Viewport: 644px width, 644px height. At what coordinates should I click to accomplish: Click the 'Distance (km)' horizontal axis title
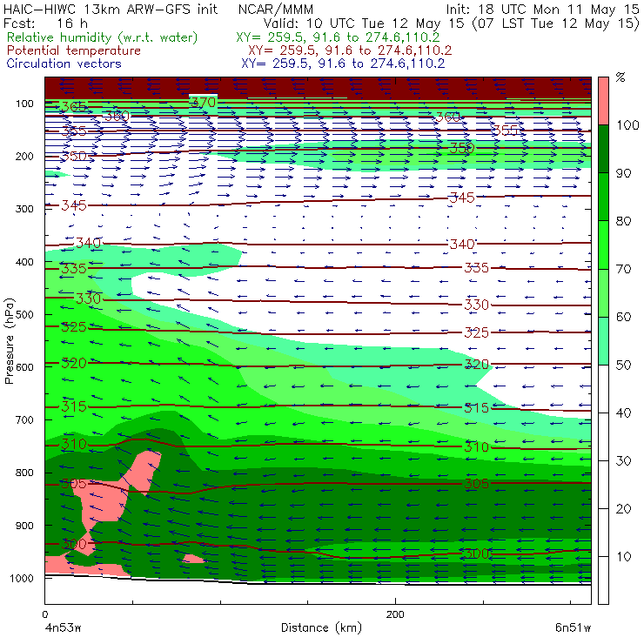[322, 627]
